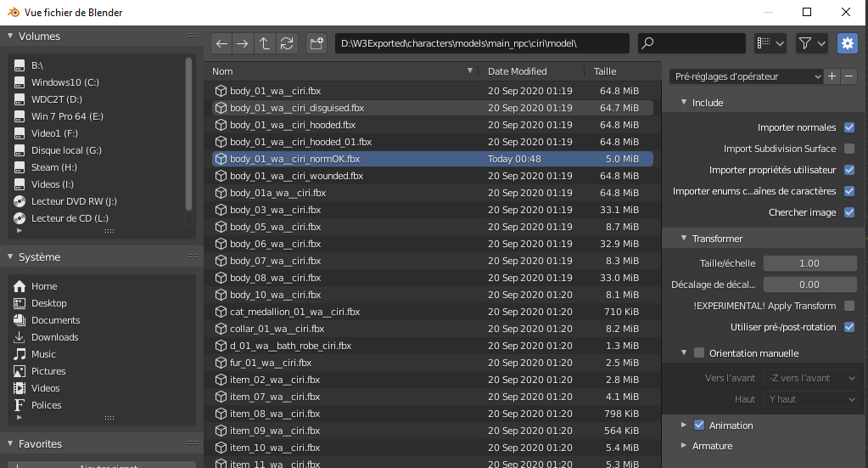Image resolution: width=868 pixels, height=468 pixels.
Task: Refresh the file list
Action: click(x=287, y=43)
